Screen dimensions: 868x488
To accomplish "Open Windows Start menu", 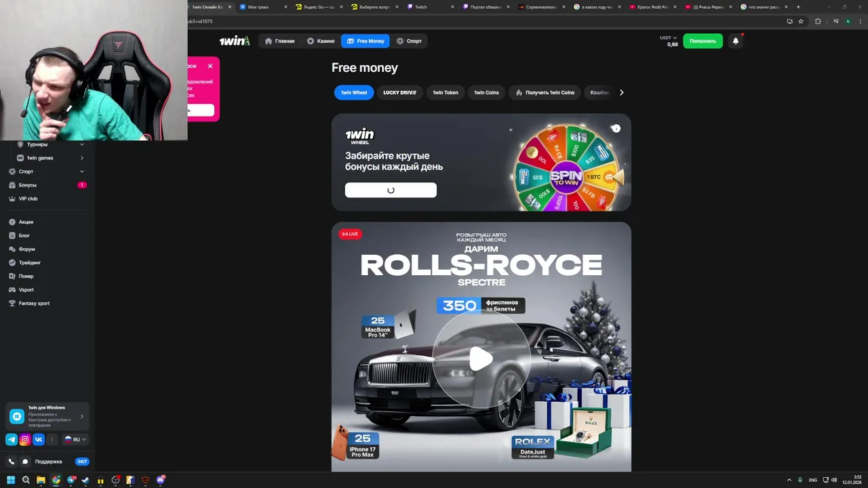I will tap(11, 480).
